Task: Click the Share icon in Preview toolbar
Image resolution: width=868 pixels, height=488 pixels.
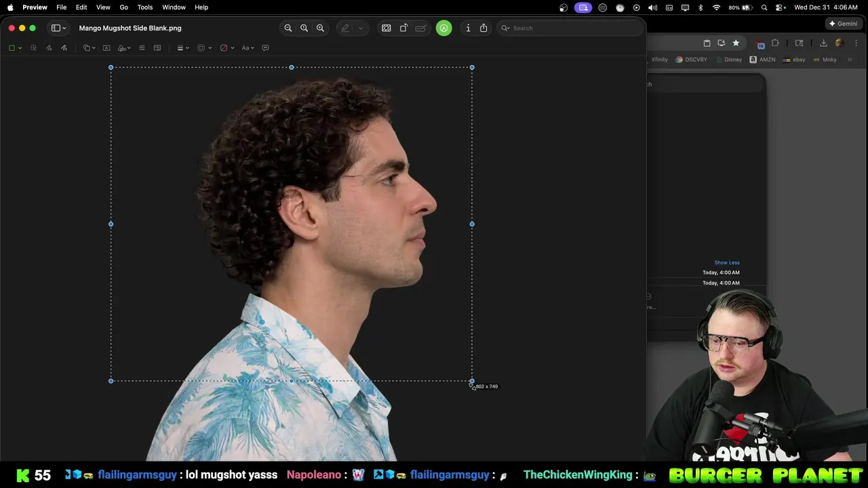Action: pyautogui.click(x=484, y=28)
